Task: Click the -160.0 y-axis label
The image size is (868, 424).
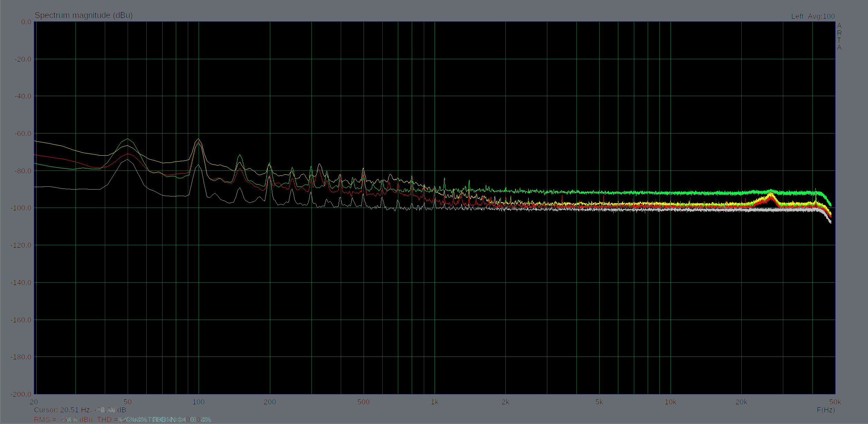Action: pyautogui.click(x=21, y=320)
